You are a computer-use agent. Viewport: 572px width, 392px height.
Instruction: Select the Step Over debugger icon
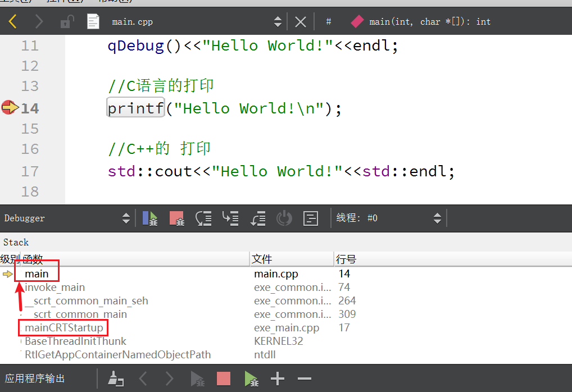[x=203, y=218]
